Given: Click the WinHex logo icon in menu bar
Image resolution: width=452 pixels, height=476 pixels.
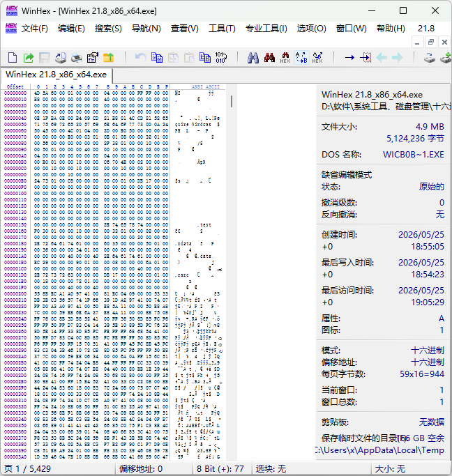Looking at the screenshot, I should (11, 29).
